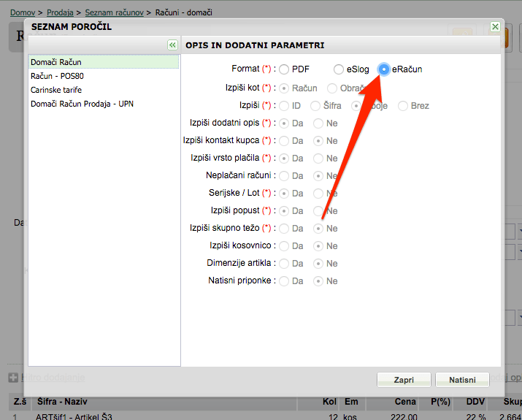
Task: Set Izpiši kontakt kupca to Da
Action: pos(284,141)
